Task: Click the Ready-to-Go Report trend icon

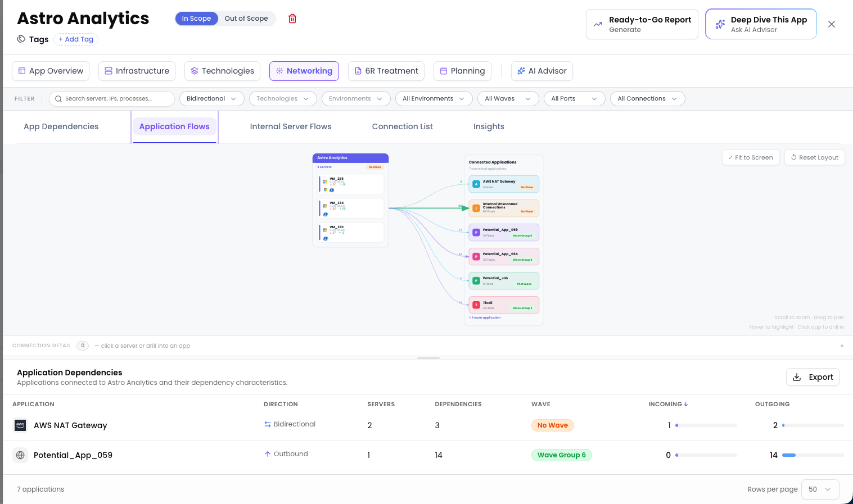Action: [598, 24]
